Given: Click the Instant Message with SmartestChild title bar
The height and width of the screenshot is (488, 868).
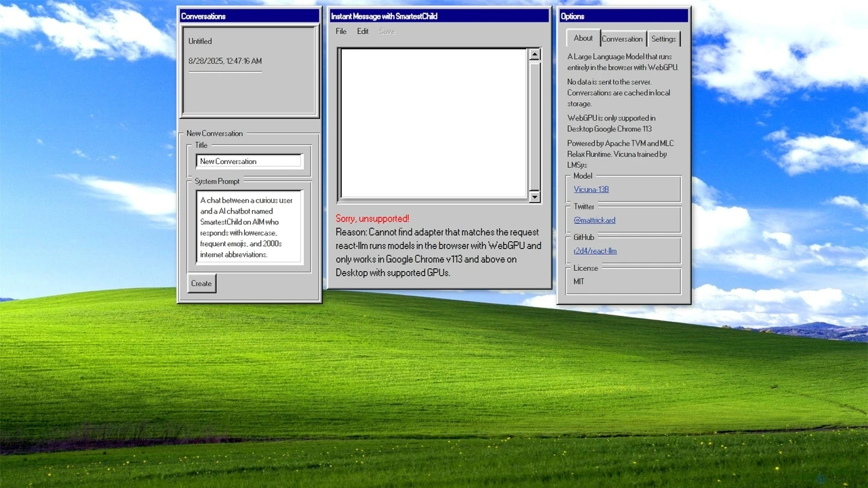Looking at the screenshot, I should pos(439,16).
